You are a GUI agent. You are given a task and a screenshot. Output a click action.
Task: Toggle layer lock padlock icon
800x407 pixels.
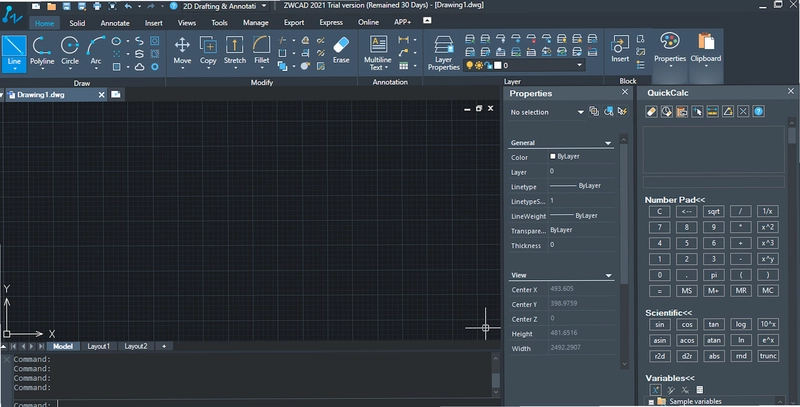(488, 65)
